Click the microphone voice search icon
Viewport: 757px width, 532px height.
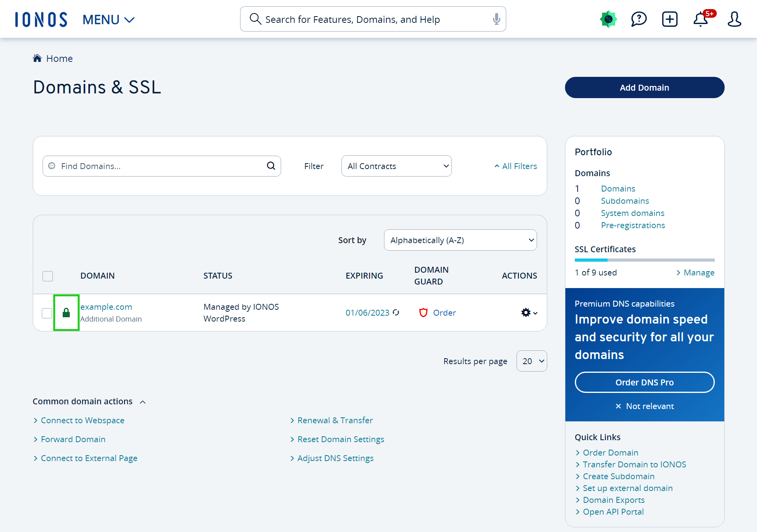coord(496,19)
